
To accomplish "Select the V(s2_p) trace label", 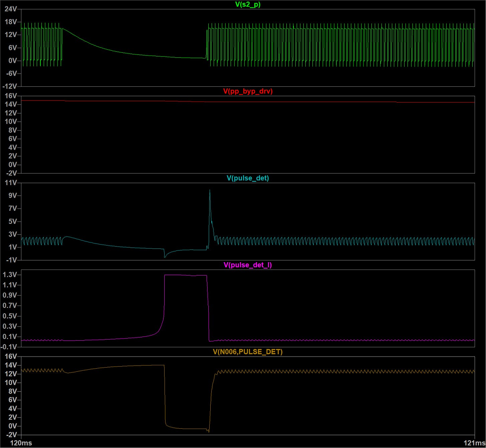I will point(248,4).
